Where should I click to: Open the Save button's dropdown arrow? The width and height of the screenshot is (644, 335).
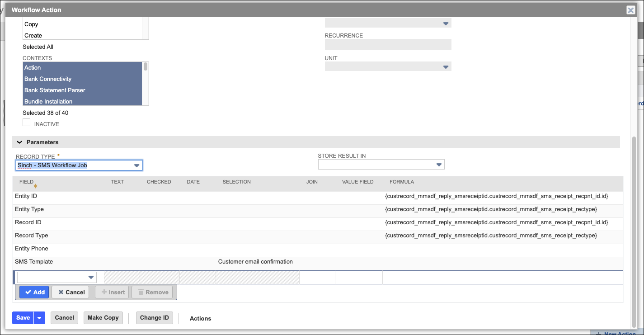(39, 318)
